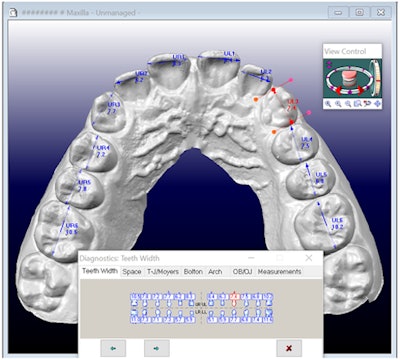The height and width of the screenshot is (360, 400).
Task: Click the right red rotation arrow on the ring
Action: click(x=360, y=90)
